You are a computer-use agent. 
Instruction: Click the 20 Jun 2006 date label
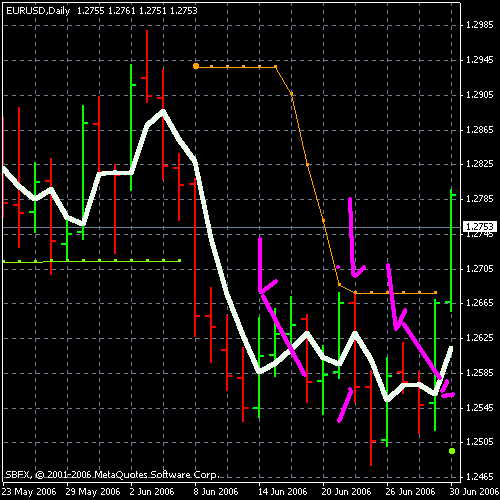(x=346, y=491)
